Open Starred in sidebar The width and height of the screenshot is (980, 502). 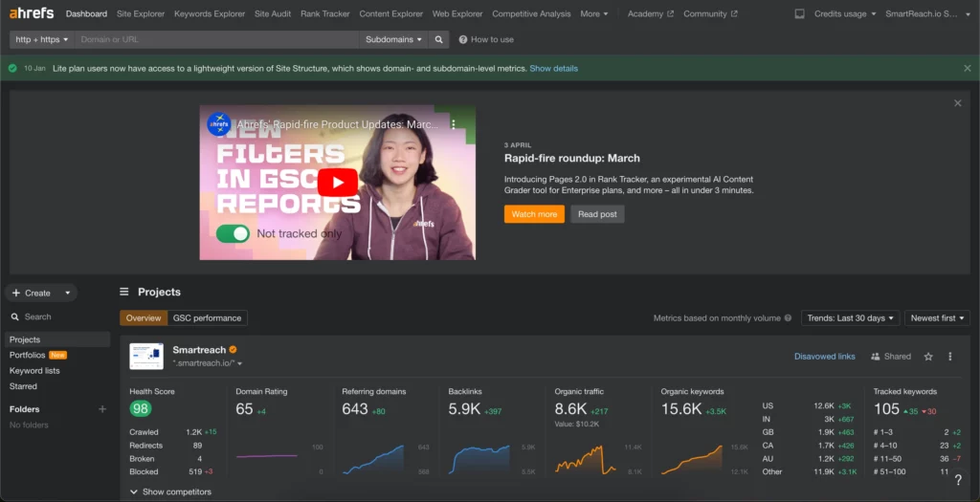[x=23, y=386]
